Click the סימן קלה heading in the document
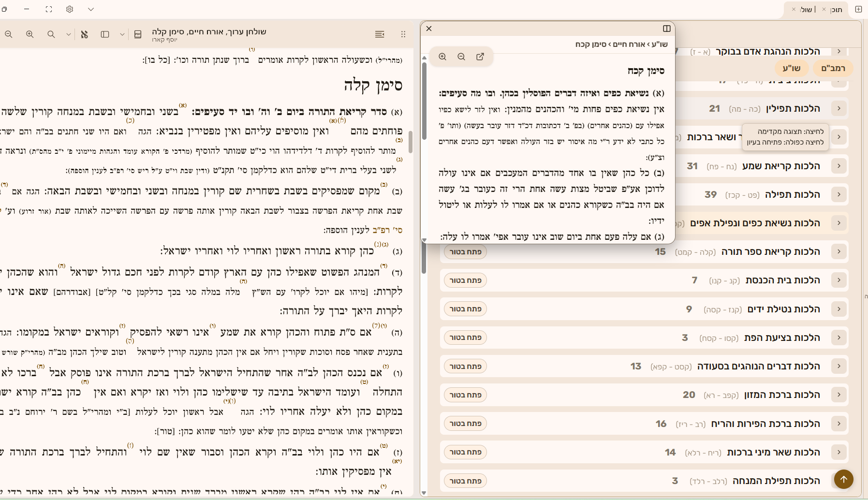This screenshot has width=868, height=500. (373, 86)
